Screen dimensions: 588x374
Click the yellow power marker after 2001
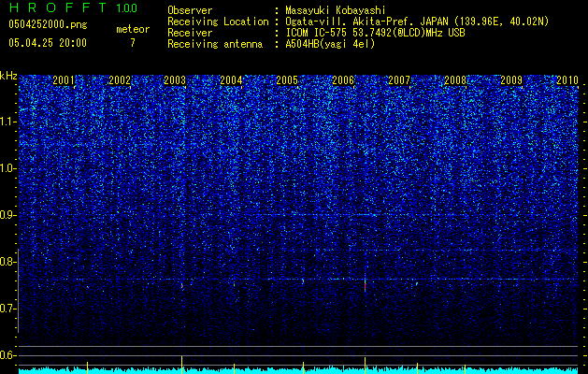click(x=87, y=367)
